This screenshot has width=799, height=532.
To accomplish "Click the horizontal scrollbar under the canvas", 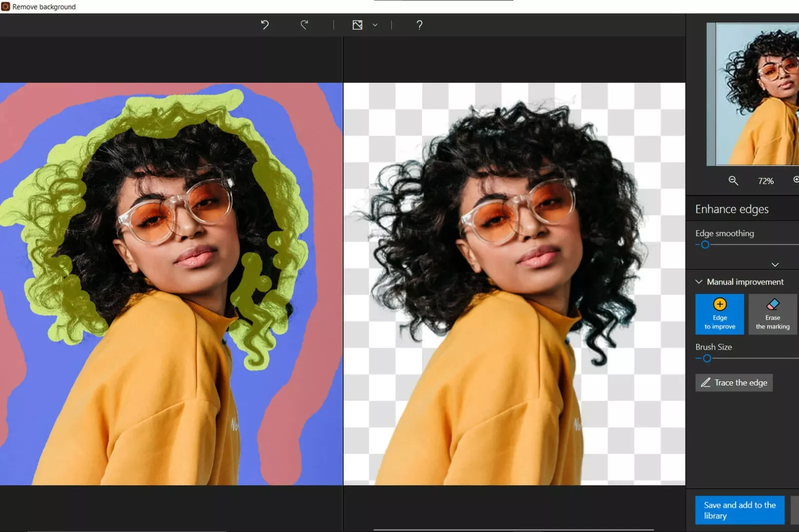I will (x=513, y=530).
